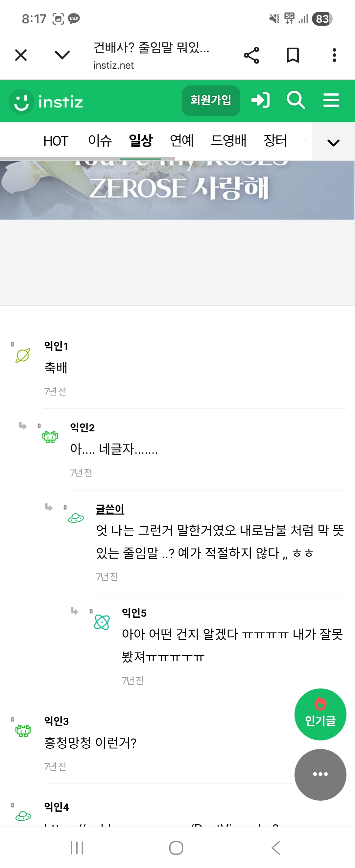Expand the category list arrow
355x868 pixels.
[333, 143]
